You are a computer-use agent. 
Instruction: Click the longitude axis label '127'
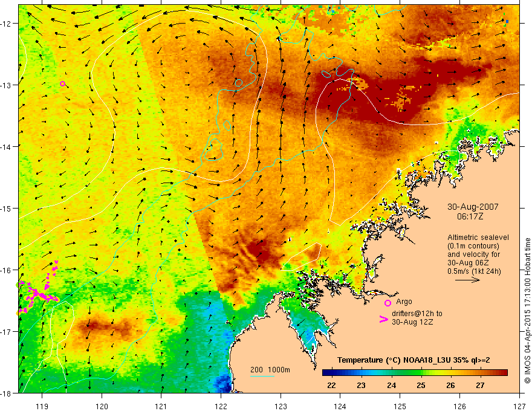coord(519,406)
